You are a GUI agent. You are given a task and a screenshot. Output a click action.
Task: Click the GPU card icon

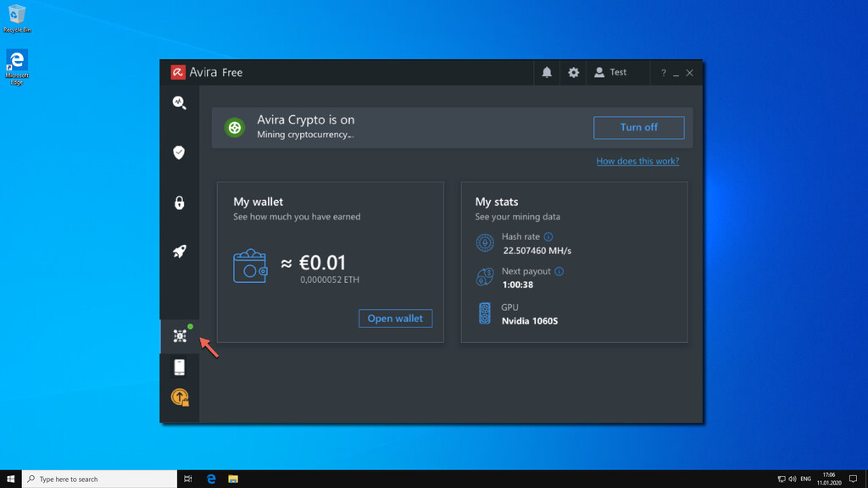[484, 313]
